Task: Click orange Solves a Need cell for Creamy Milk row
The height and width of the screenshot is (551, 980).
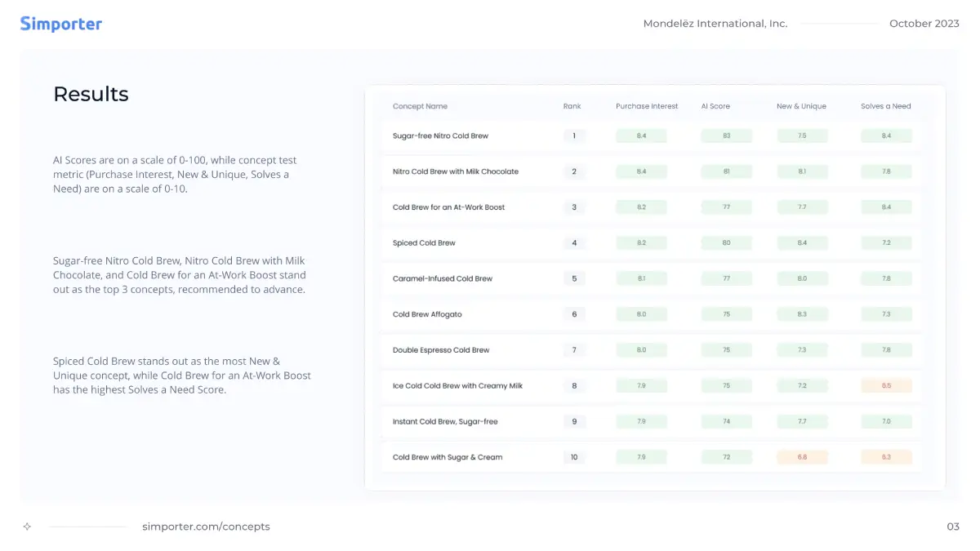Action: (x=886, y=386)
